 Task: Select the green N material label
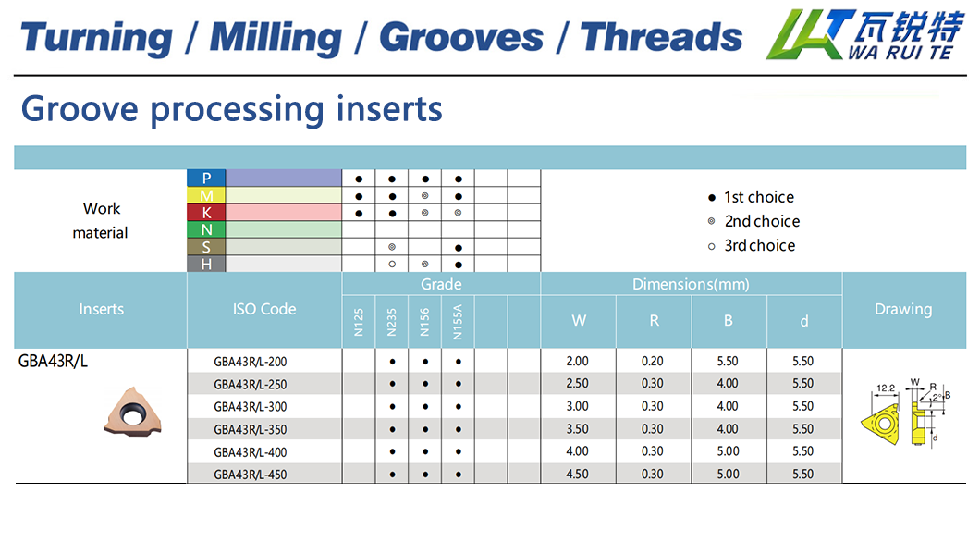tap(206, 229)
